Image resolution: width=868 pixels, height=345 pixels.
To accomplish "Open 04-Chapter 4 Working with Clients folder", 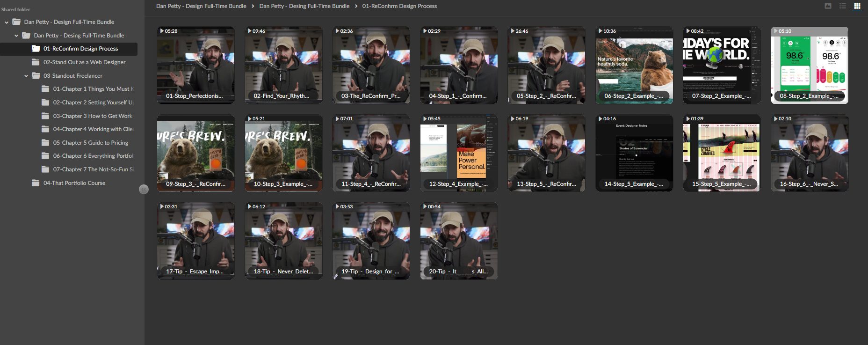I will pos(93,129).
